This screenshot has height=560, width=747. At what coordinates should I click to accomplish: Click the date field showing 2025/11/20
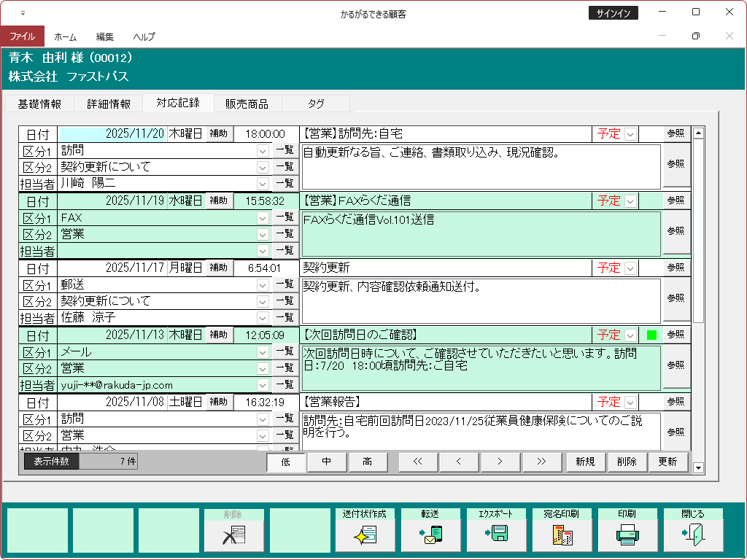(112, 134)
